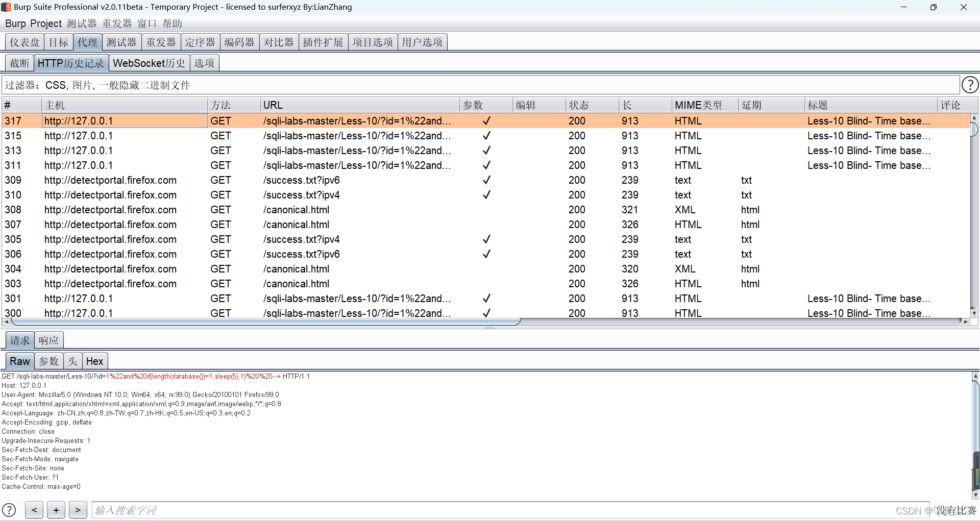Sort by the 主机 host column header
The width and height of the screenshot is (980, 521).
coord(125,105)
